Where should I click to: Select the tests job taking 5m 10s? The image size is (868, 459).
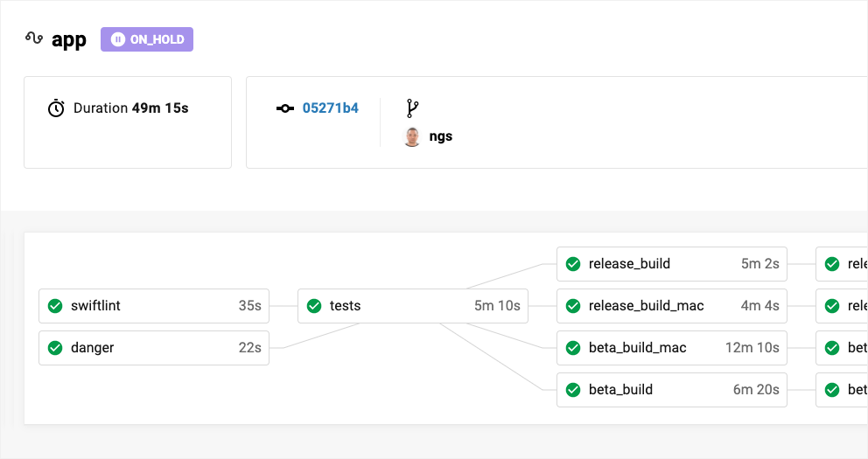[x=413, y=306]
